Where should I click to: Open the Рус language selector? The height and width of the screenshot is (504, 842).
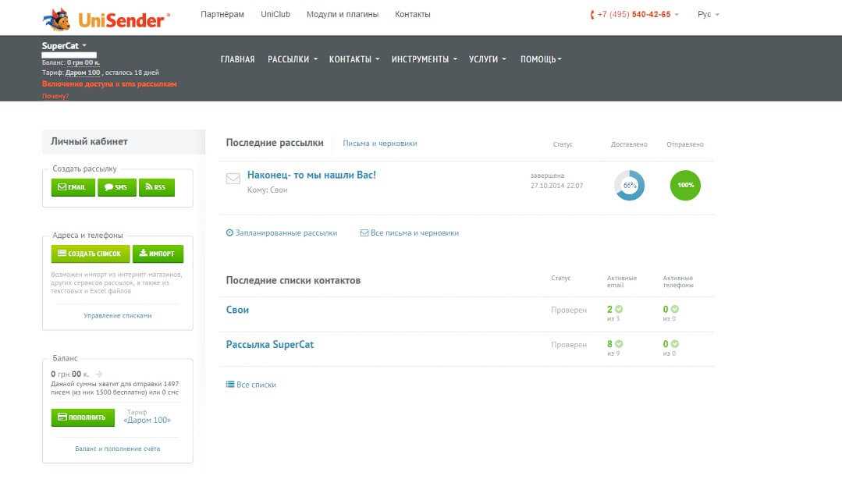(x=708, y=15)
